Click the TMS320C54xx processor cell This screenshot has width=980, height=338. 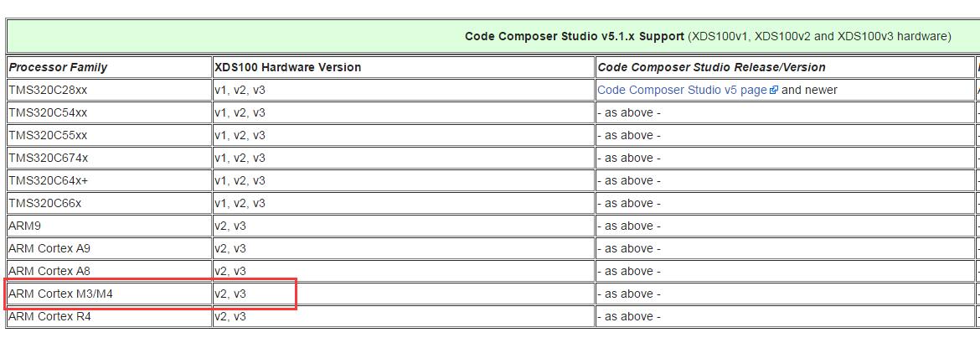(48, 112)
